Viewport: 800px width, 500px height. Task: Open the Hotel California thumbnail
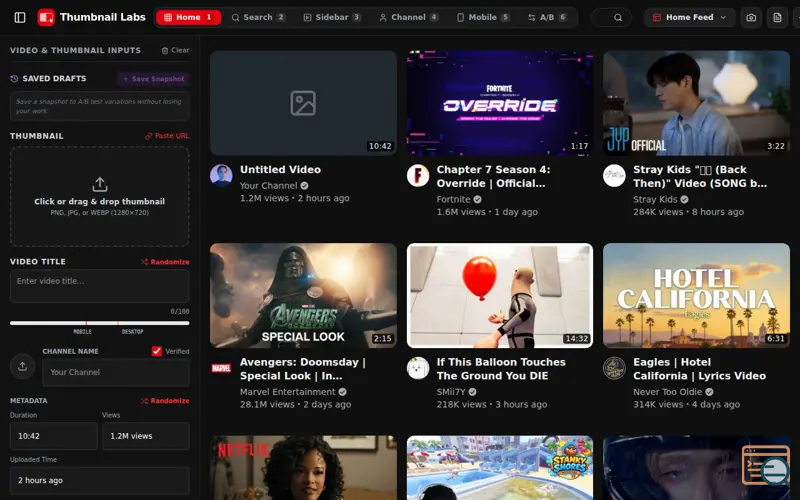(x=696, y=295)
